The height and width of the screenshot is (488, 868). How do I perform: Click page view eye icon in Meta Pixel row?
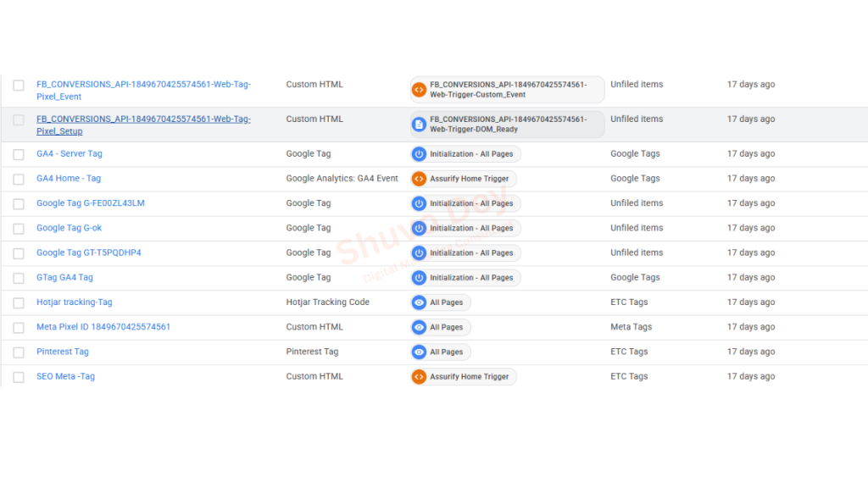click(x=419, y=327)
